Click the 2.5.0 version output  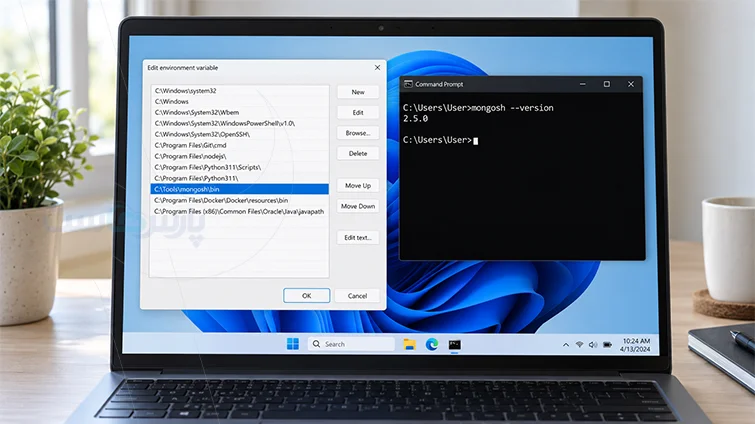(416, 118)
